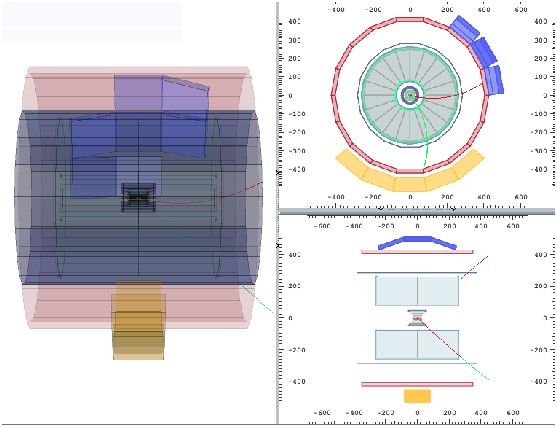Select the top blue chamber in circular view

tap(465, 28)
